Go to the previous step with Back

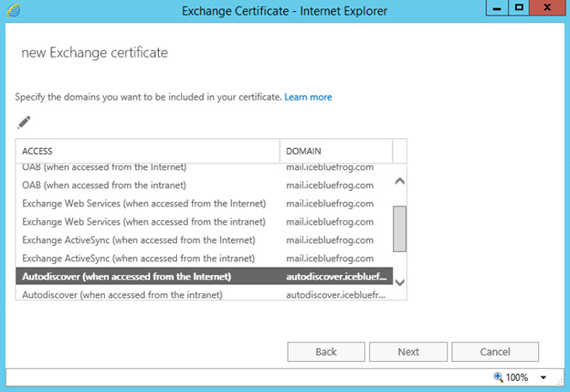coord(326,352)
